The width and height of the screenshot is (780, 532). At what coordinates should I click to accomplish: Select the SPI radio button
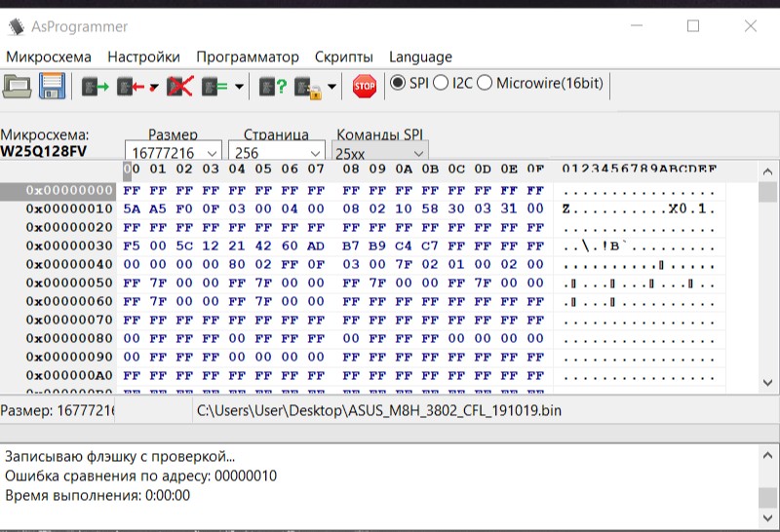click(x=398, y=84)
